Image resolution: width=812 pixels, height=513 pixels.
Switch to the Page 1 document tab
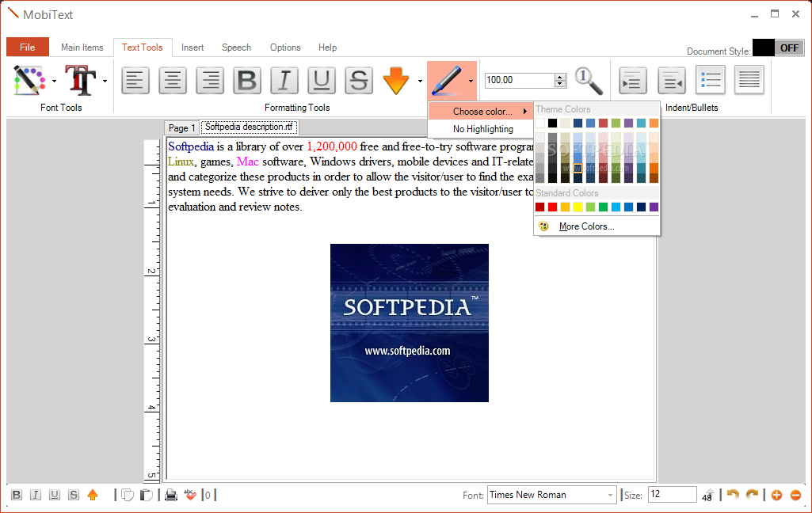click(181, 128)
